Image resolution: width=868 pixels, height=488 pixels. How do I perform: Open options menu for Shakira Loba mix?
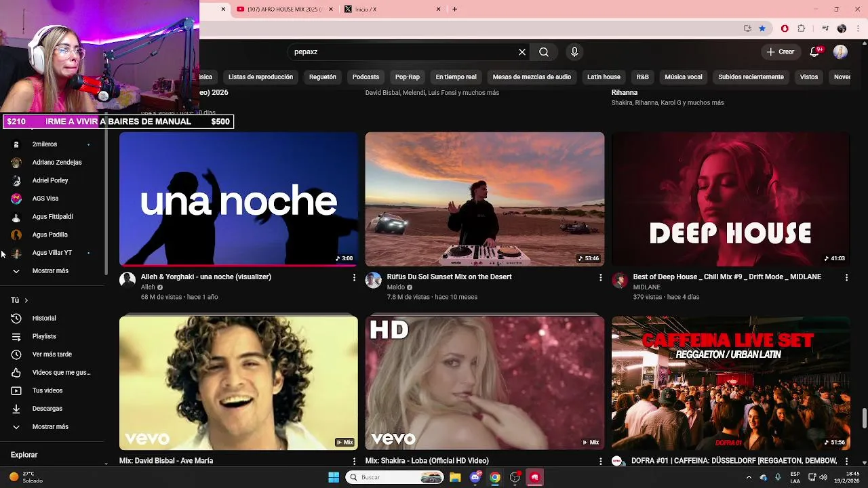(x=600, y=461)
